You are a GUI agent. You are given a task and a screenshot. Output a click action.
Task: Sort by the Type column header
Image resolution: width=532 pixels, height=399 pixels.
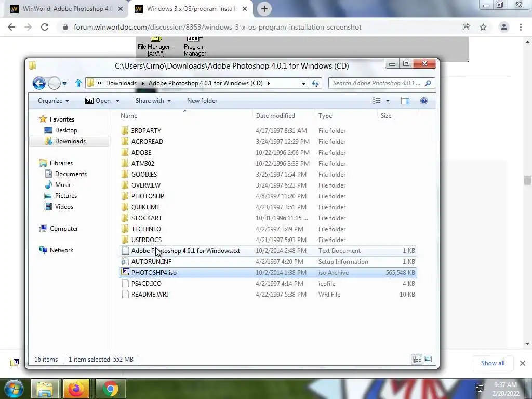(325, 116)
